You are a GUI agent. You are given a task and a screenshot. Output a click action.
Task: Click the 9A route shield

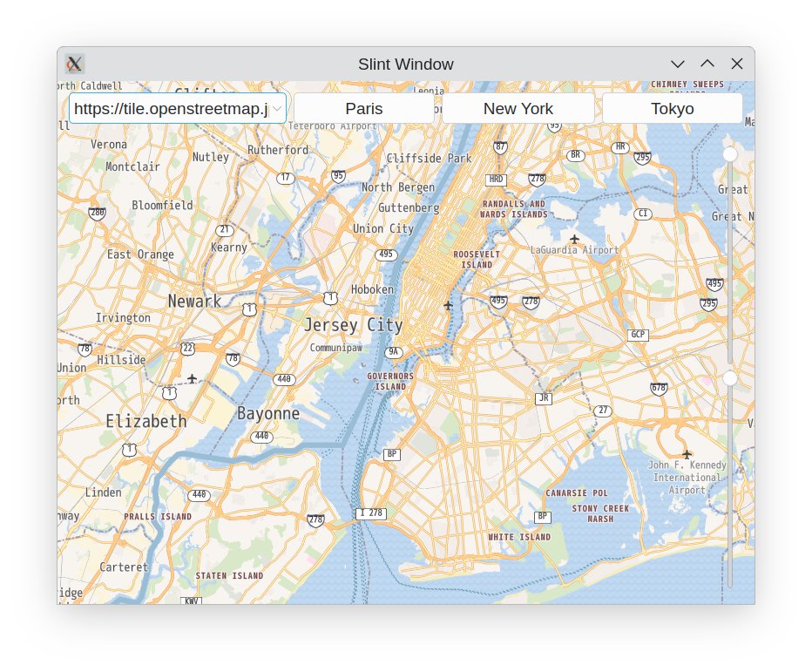pyautogui.click(x=394, y=352)
